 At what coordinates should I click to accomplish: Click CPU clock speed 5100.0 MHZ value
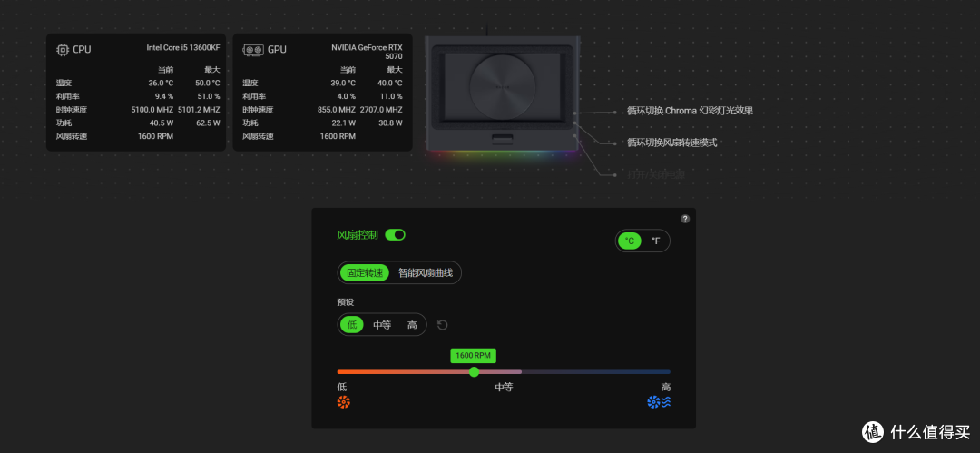coord(152,110)
